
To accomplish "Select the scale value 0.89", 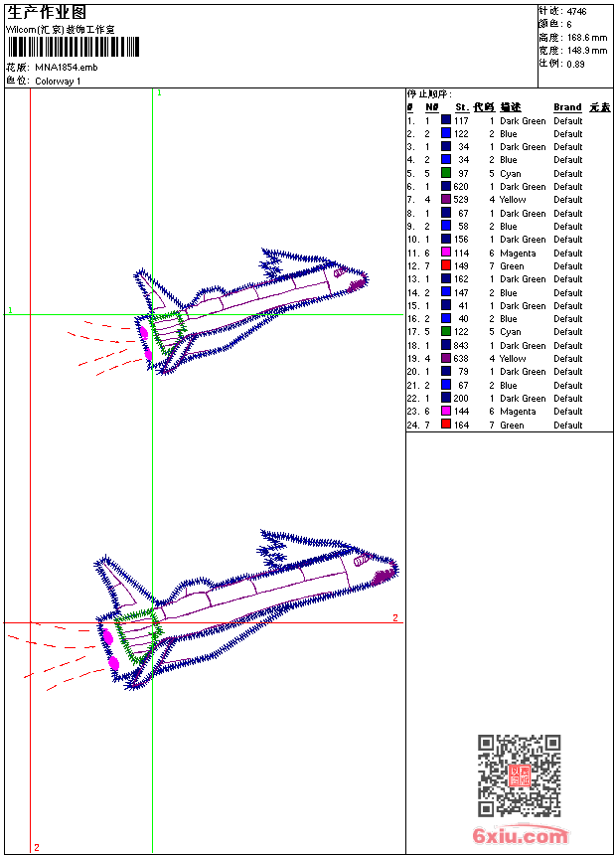I will pyautogui.click(x=575, y=64).
